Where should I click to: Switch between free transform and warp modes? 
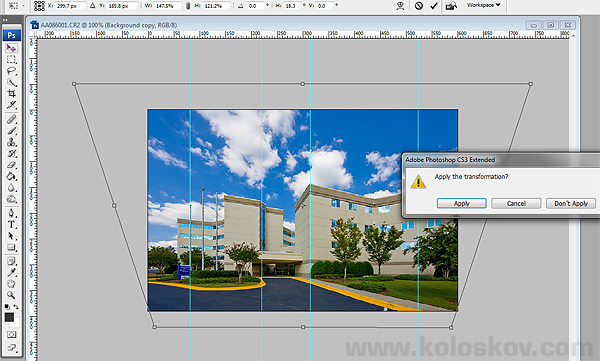point(400,6)
